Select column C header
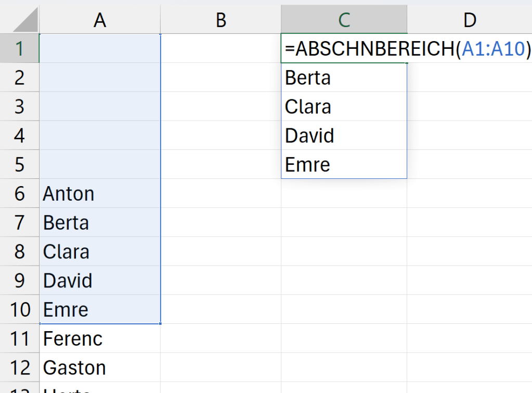Image resolution: width=532 pixels, height=393 pixels. click(x=344, y=20)
